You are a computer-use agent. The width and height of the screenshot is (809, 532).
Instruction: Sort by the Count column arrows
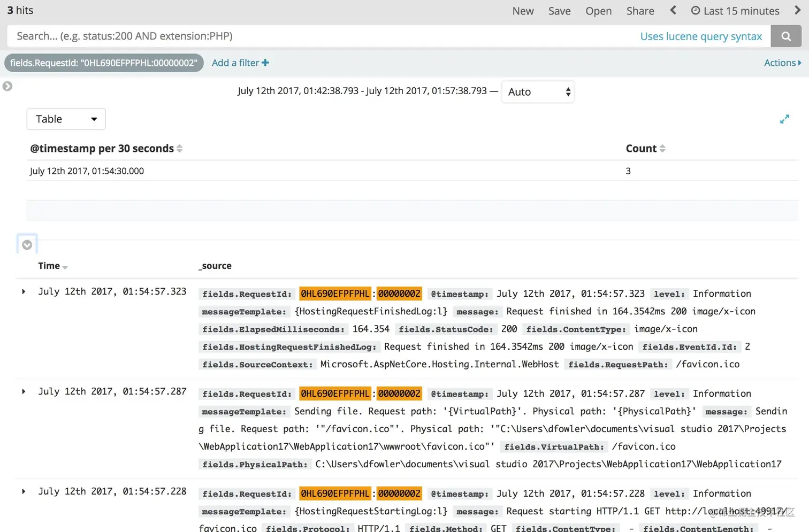coord(662,149)
